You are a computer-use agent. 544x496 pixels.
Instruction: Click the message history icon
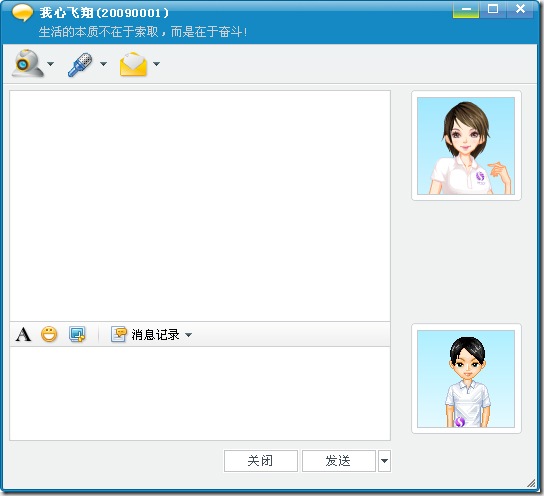[x=119, y=334]
